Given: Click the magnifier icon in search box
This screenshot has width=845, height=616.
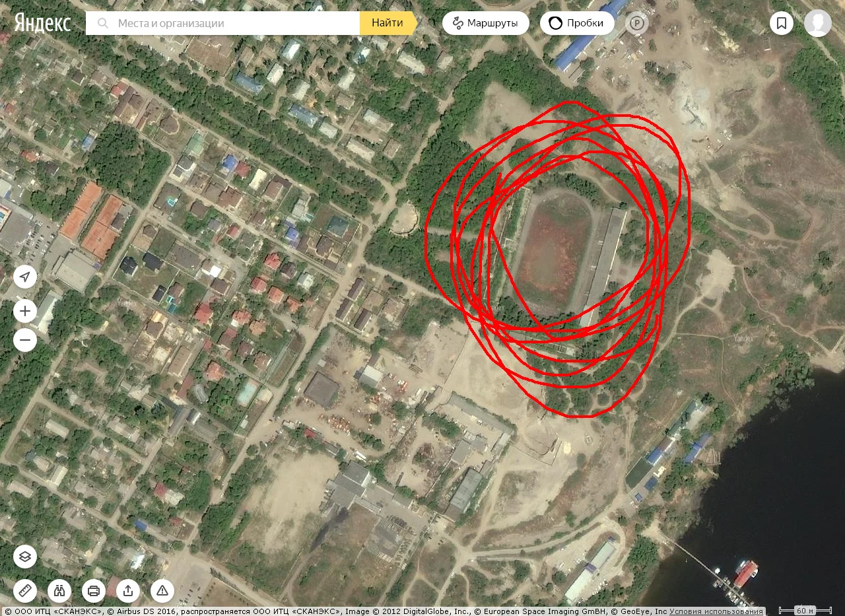Looking at the screenshot, I should 103,23.
